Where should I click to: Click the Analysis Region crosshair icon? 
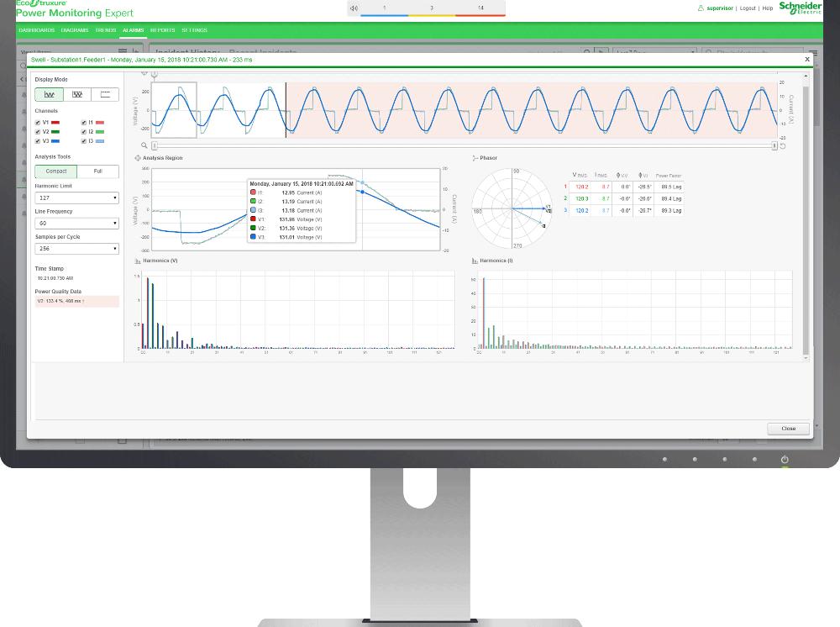click(x=138, y=158)
